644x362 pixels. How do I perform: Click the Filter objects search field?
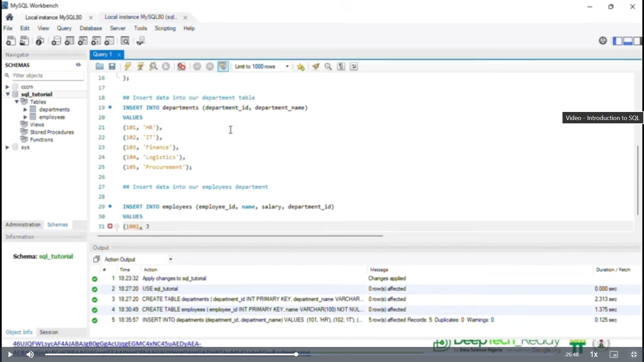pos(48,75)
